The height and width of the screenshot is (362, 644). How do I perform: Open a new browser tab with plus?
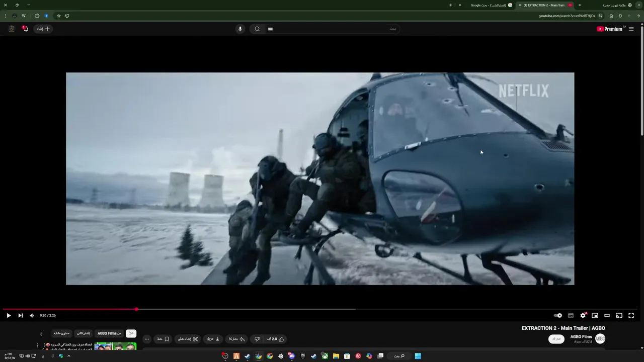(451, 5)
